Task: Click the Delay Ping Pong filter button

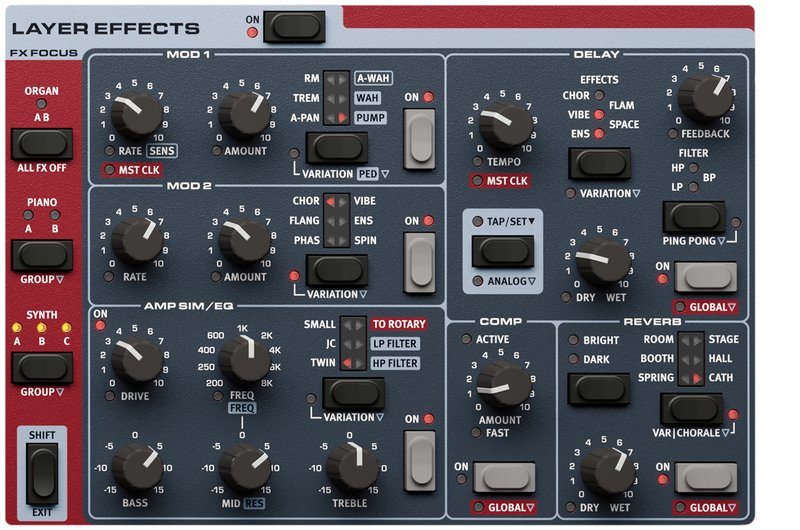Action: [x=694, y=217]
